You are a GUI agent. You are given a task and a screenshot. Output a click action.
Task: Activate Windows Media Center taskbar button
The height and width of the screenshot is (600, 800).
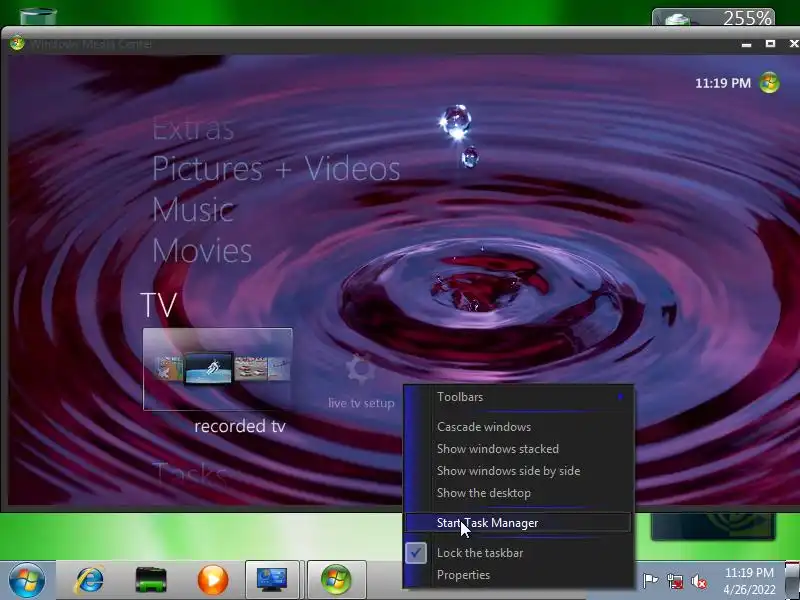336,580
